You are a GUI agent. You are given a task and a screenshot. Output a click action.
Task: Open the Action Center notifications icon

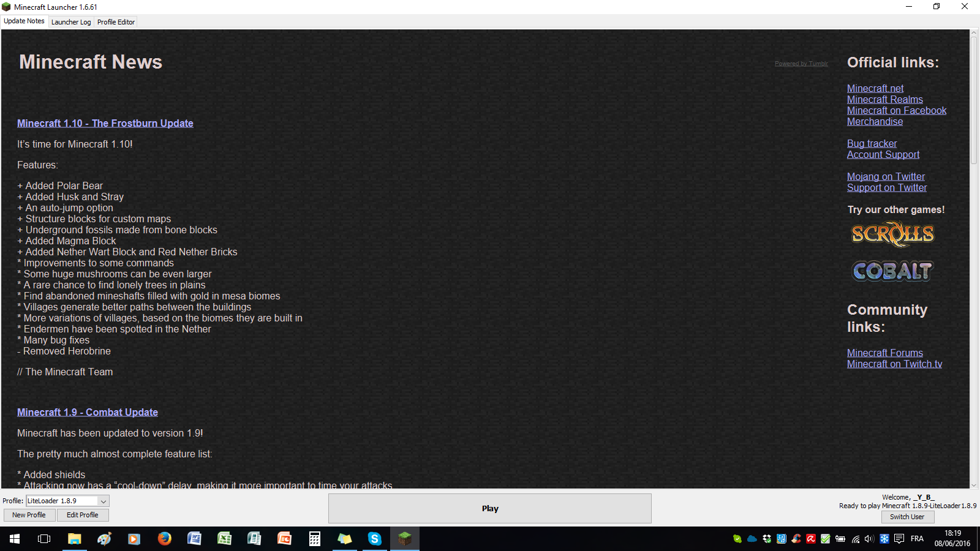click(899, 539)
